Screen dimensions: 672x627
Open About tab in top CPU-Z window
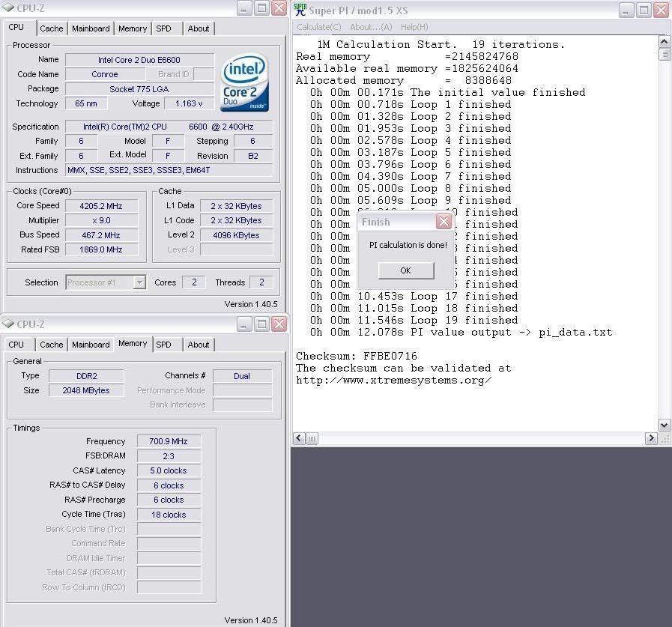(199, 28)
